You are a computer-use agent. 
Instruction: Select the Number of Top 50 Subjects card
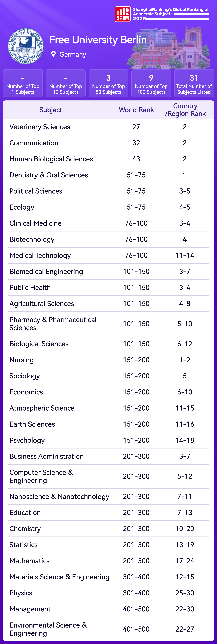[x=108, y=83]
